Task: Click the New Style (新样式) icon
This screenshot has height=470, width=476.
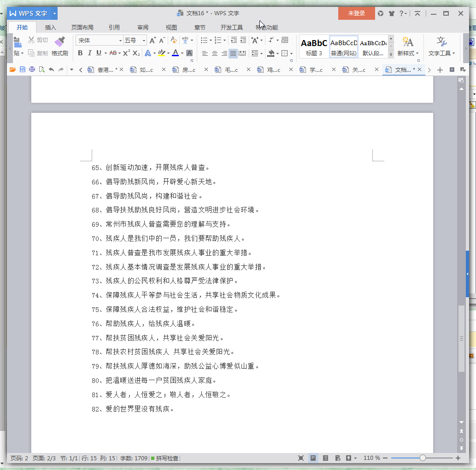Action: point(408,41)
